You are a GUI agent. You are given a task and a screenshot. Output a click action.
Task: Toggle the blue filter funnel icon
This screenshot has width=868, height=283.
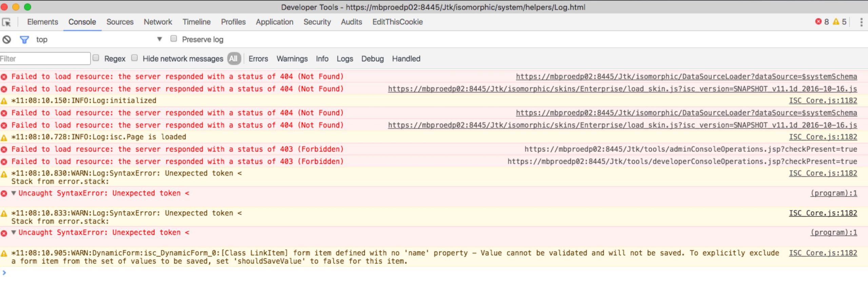[24, 40]
